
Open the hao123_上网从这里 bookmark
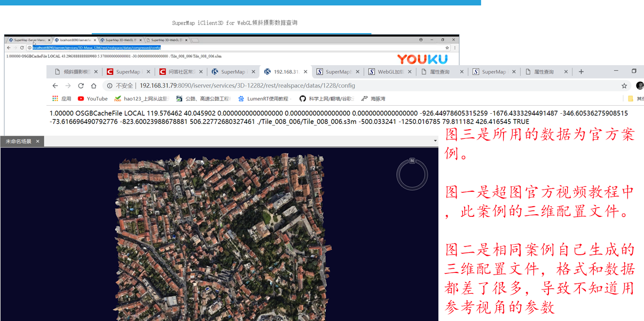click(142, 99)
